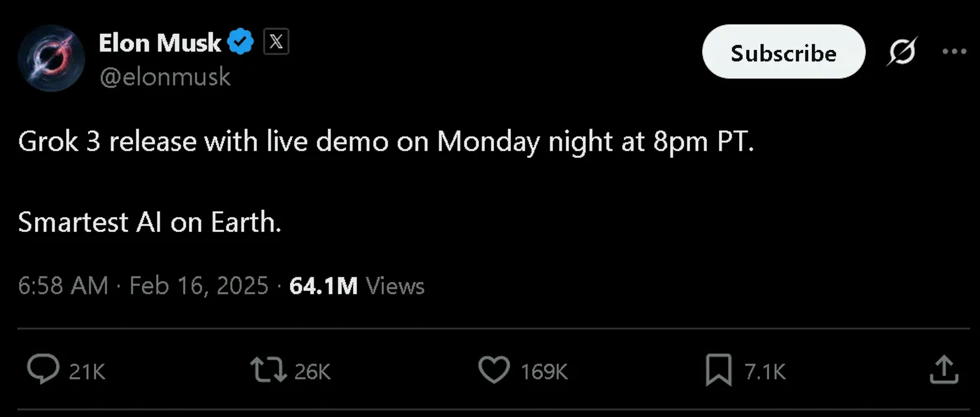Bookmark this post

point(718,369)
